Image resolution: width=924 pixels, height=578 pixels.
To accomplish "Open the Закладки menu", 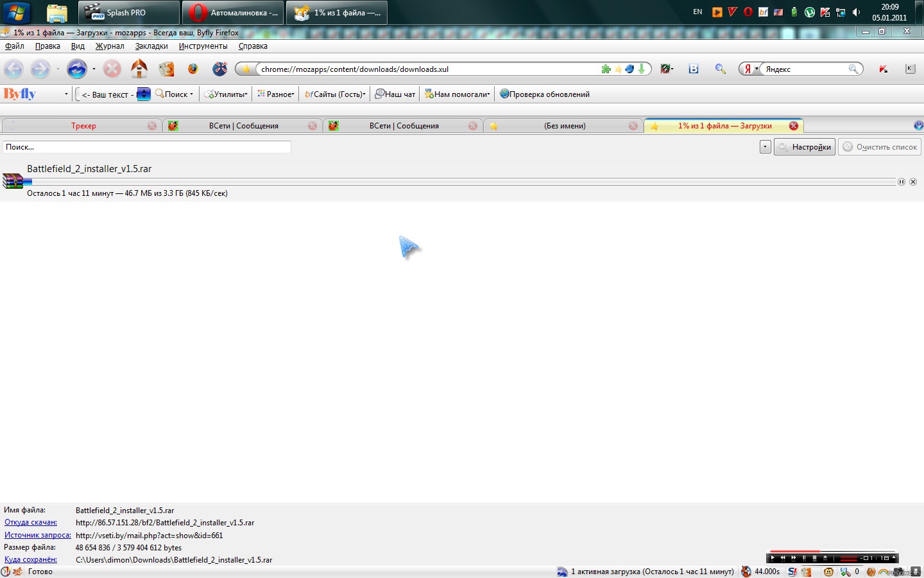I will click(151, 46).
